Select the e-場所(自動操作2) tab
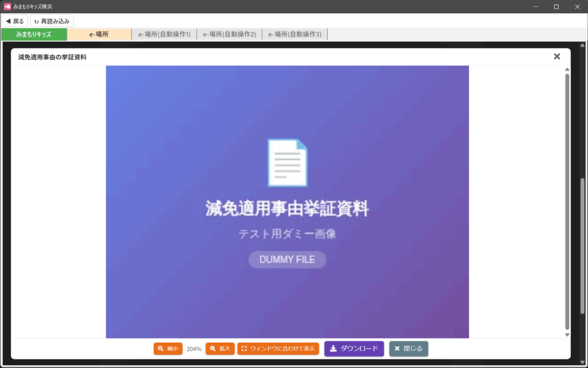The height and width of the screenshot is (368, 588). (230, 34)
